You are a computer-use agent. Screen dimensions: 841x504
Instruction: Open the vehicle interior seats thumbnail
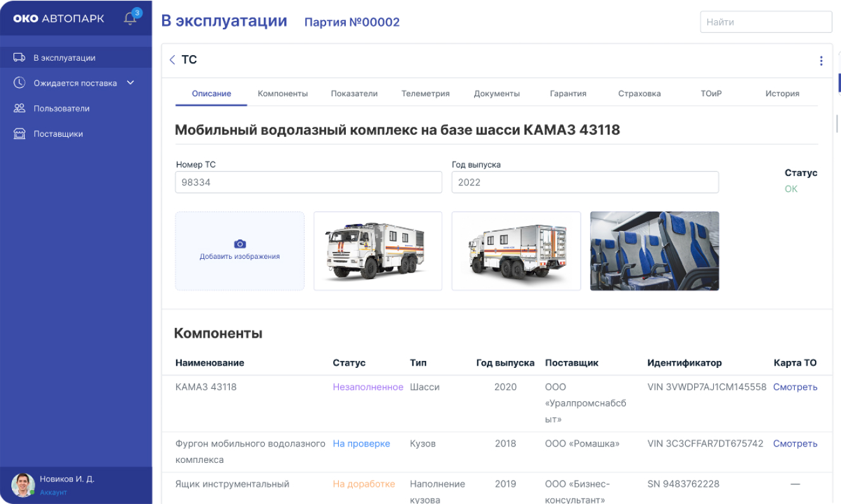point(654,251)
